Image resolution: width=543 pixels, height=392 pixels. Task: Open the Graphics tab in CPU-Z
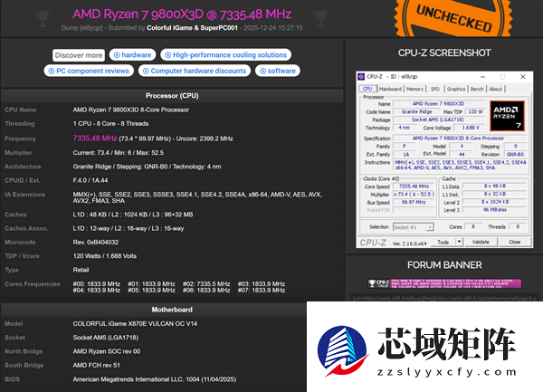456,89
